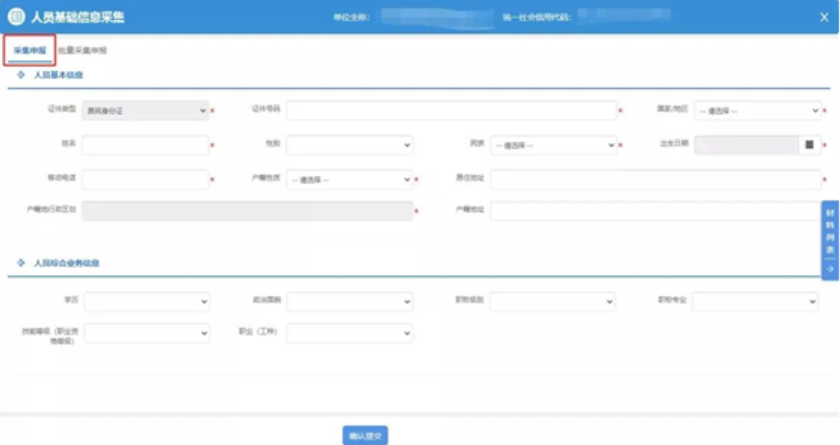Switch to the 采集申报 tab
Image resolution: width=840 pixels, height=445 pixels.
tap(29, 50)
